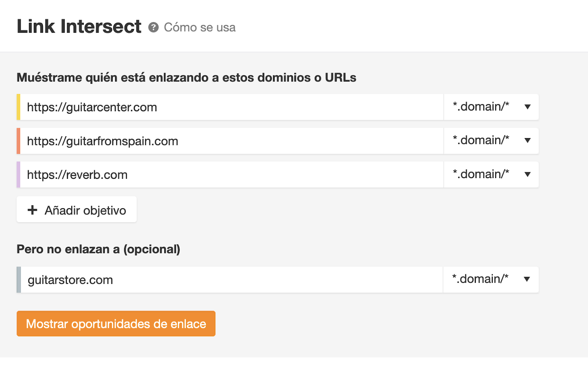This screenshot has width=588, height=383.
Task: Click the arrow icon in guitarstore.com dropdown
Action: (527, 279)
